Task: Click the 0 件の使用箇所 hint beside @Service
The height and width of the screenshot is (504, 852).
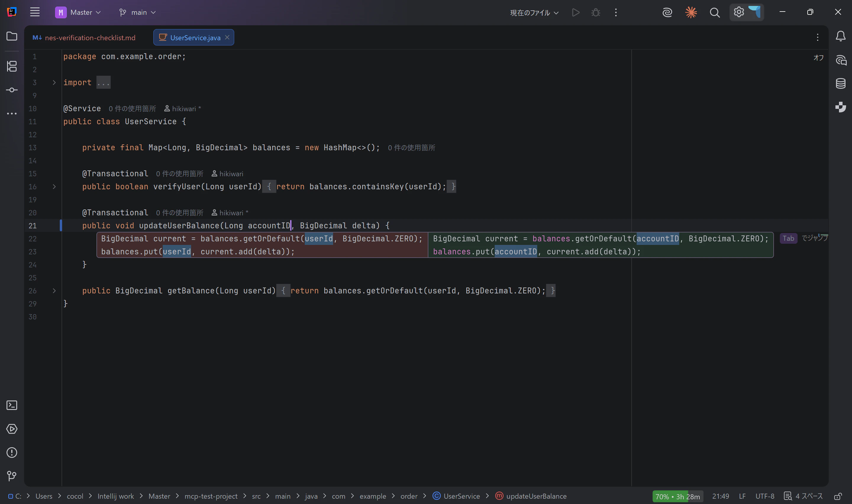Action: click(x=133, y=109)
